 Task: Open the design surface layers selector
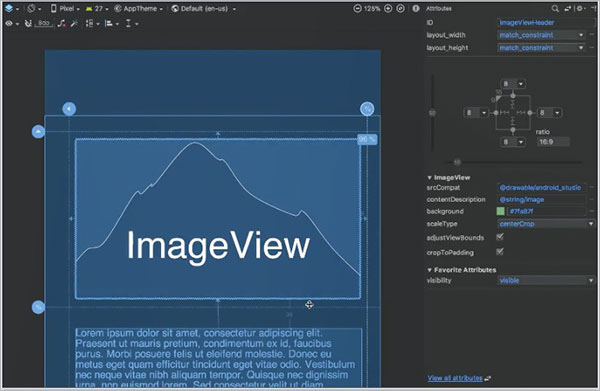coord(11,8)
